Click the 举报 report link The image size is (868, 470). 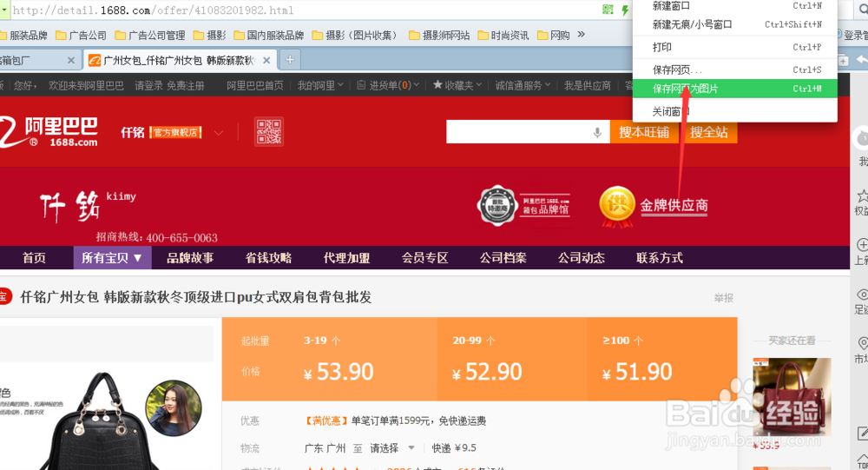(x=724, y=298)
